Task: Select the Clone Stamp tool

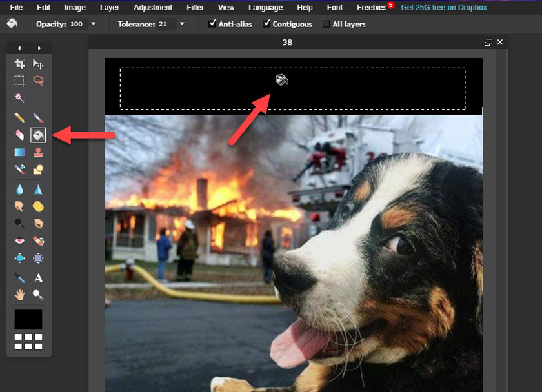Action: 38,152
